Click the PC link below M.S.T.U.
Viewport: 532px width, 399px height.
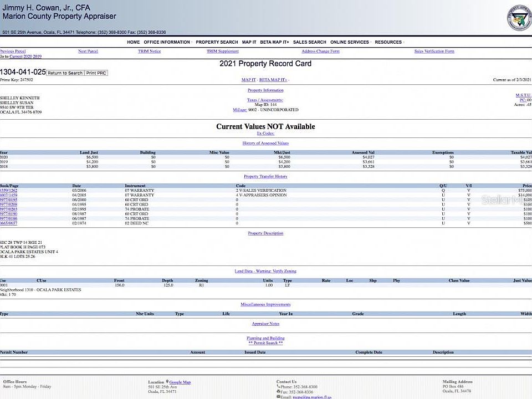[x=523, y=100]
